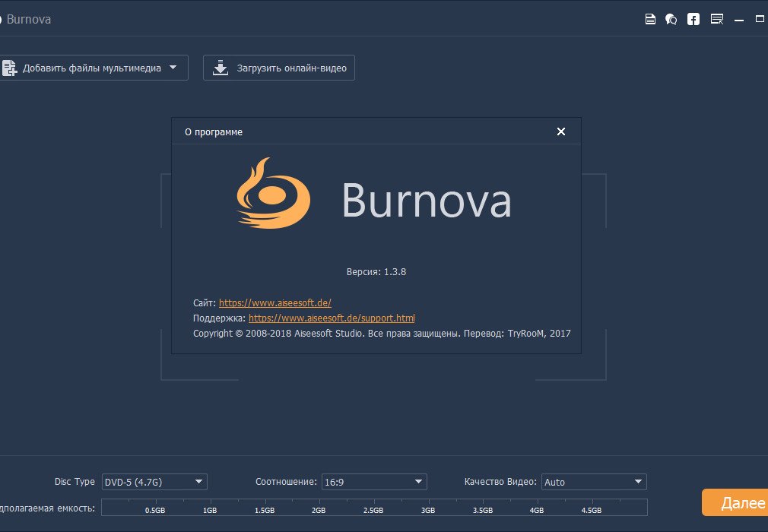Open the Соотношение 16:9 dropdown

(374, 482)
